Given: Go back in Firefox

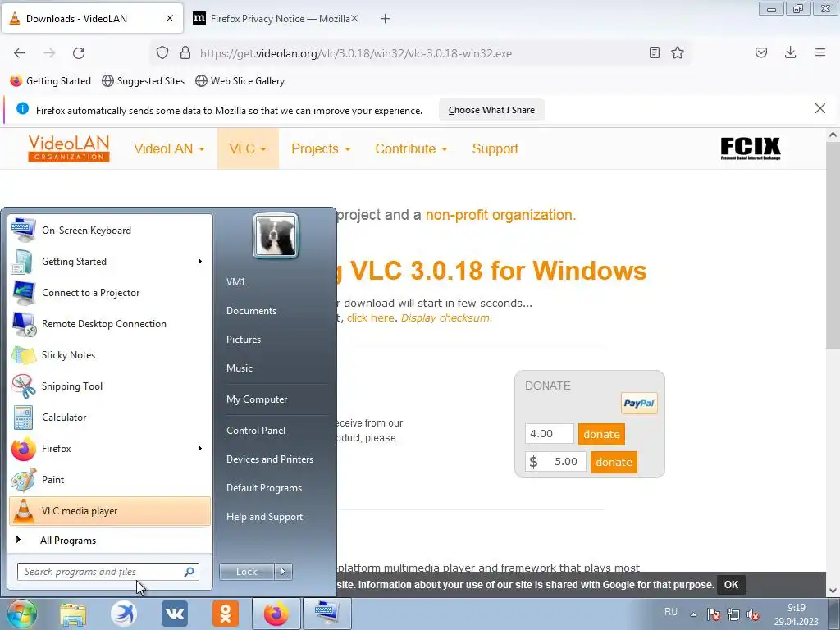Looking at the screenshot, I should [x=20, y=53].
